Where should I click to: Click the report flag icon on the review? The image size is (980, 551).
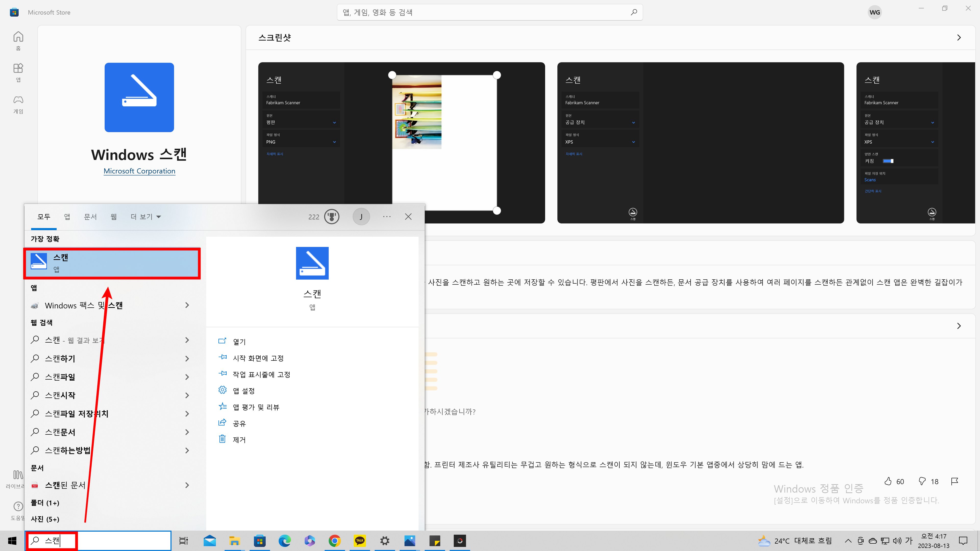click(x=954, y=481)
